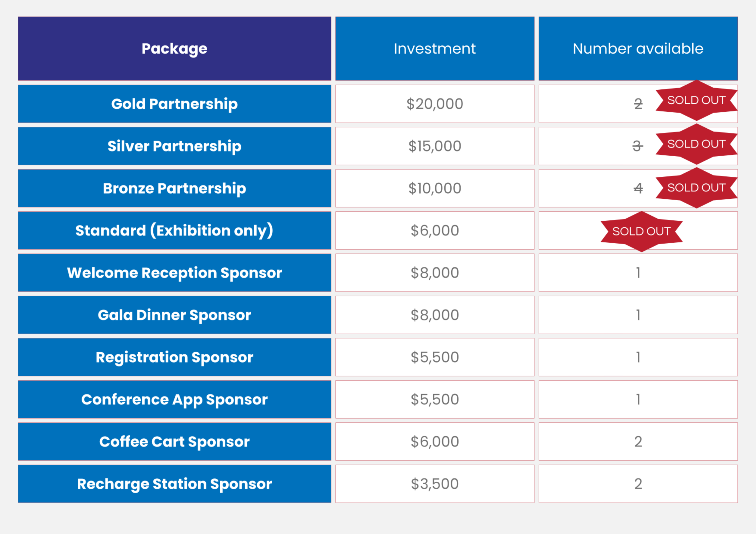Screen dimensions: 756x534
Task: Select the Standard (Exhibition only) package
Action: (174, 230)
